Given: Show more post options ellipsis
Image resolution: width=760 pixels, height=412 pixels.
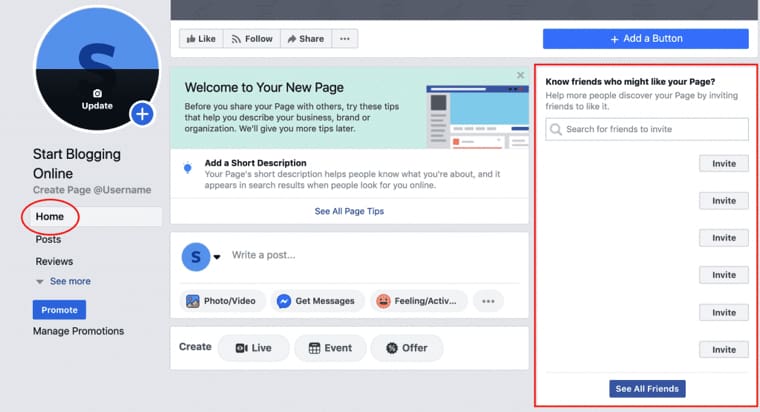Looking at the screenshot, I should (x=488, y=301).
